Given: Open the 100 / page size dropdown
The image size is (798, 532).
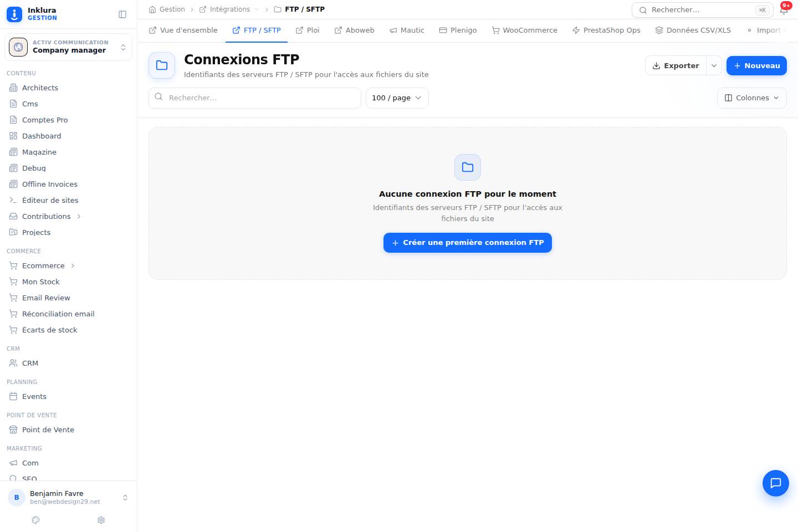Looking at the screenshot, I should (397, 98).
